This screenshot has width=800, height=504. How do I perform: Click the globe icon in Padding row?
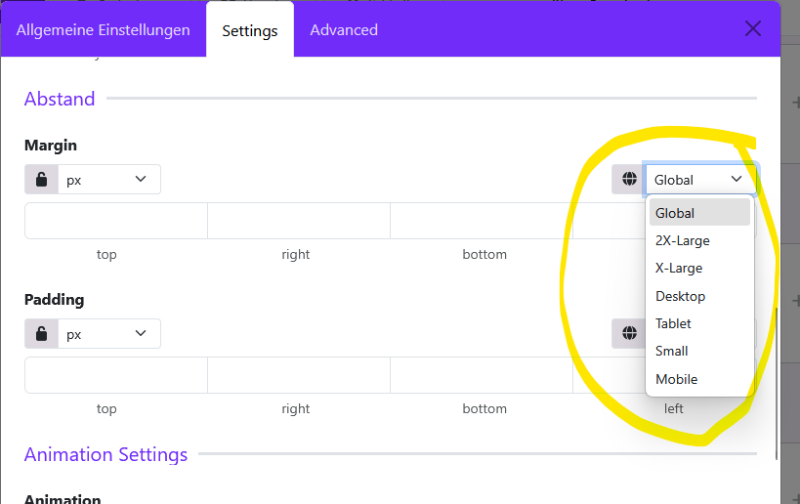[629, 334]
